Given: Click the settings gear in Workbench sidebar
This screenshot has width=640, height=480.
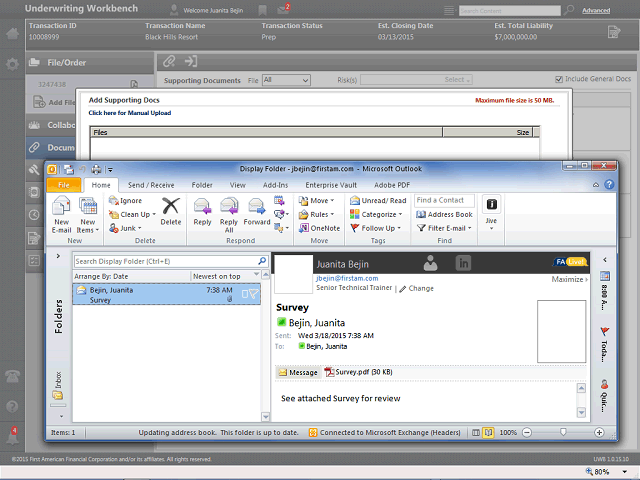Looking at the screenshot, I should coord(12,64).
